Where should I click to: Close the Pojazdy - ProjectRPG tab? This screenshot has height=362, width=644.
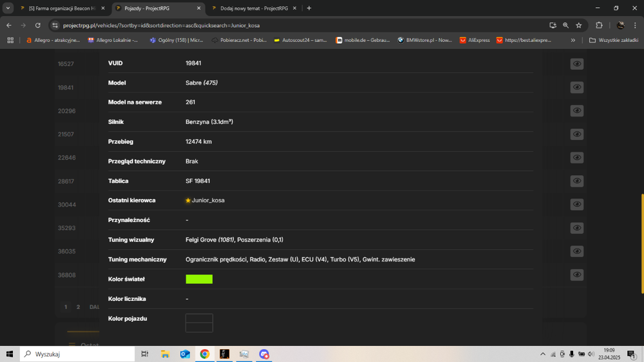point(199,8)
